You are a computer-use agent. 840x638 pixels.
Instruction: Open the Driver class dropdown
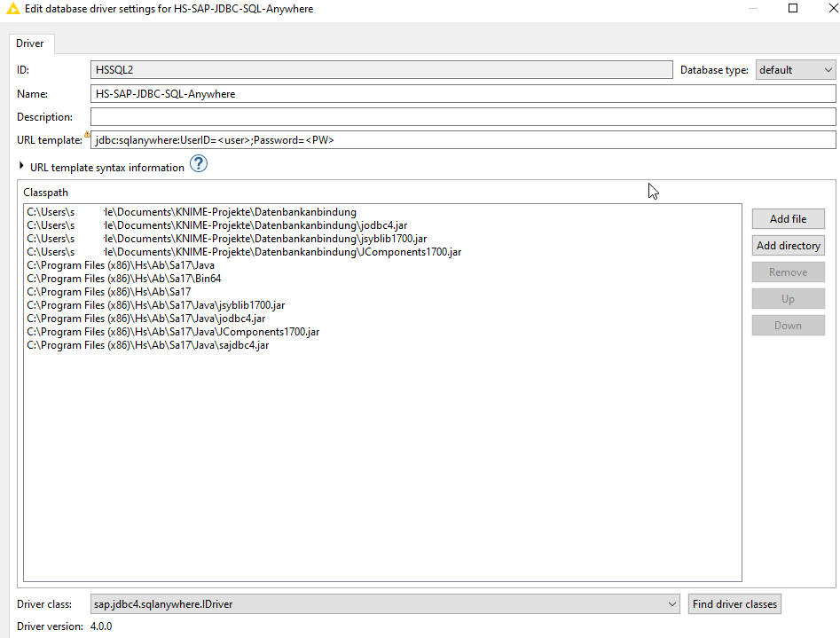pyautogui.click(x=385, y=604)
